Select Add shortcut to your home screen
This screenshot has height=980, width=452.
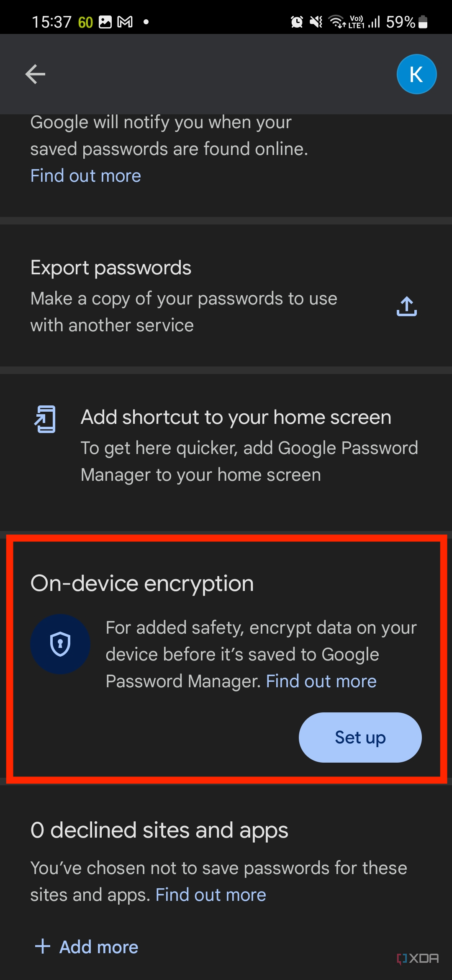click(226, 452)
